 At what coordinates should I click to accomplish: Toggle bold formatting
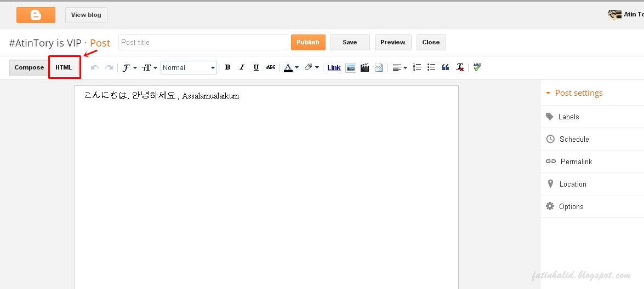click(227, 68)
